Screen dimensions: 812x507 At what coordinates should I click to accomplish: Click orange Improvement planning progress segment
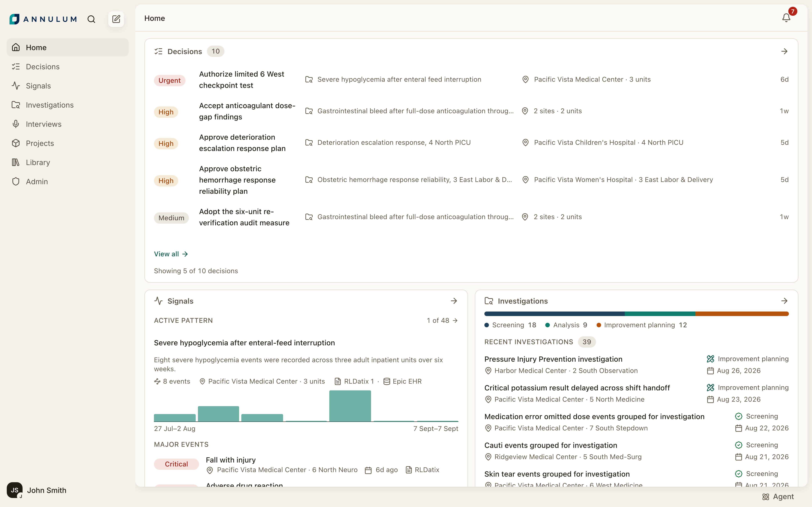tap(742, 314)
